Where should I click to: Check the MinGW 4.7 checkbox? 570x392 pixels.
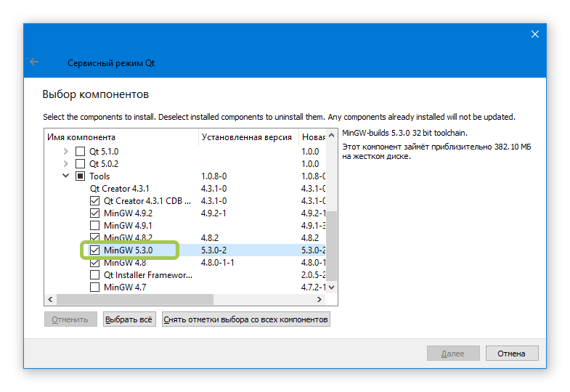[94, 287]
